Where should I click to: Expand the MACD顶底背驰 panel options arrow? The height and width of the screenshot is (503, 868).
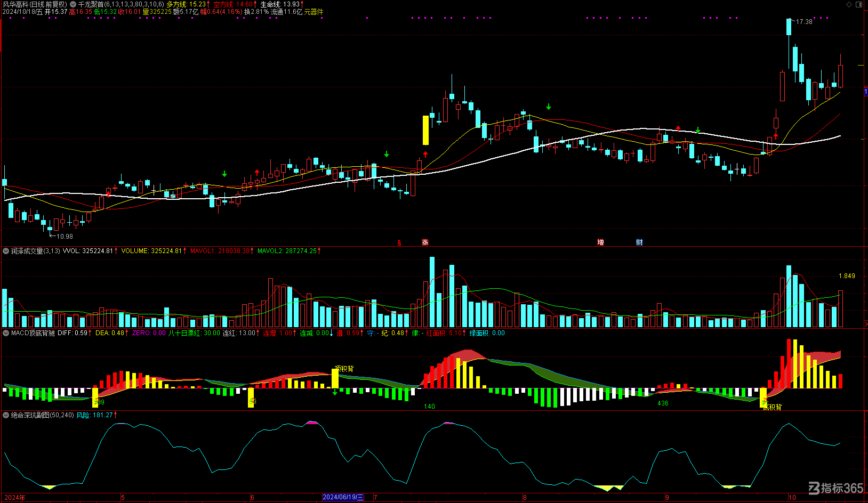click(x=6, y=333)
